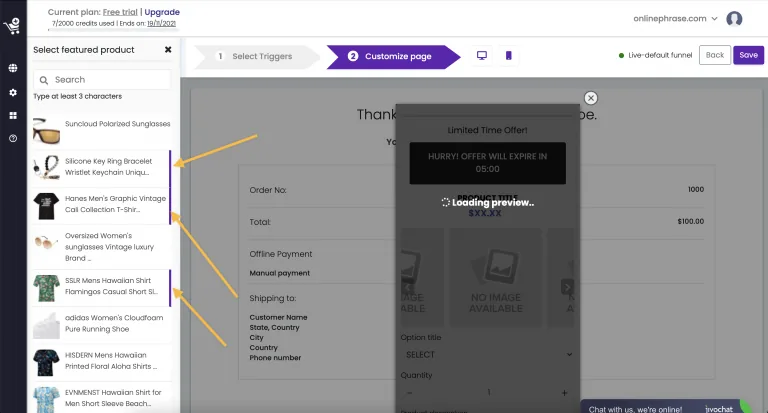Click the Back button
Image resolution: width=768 pixels, height=413 pixels.
click(715, 55)
